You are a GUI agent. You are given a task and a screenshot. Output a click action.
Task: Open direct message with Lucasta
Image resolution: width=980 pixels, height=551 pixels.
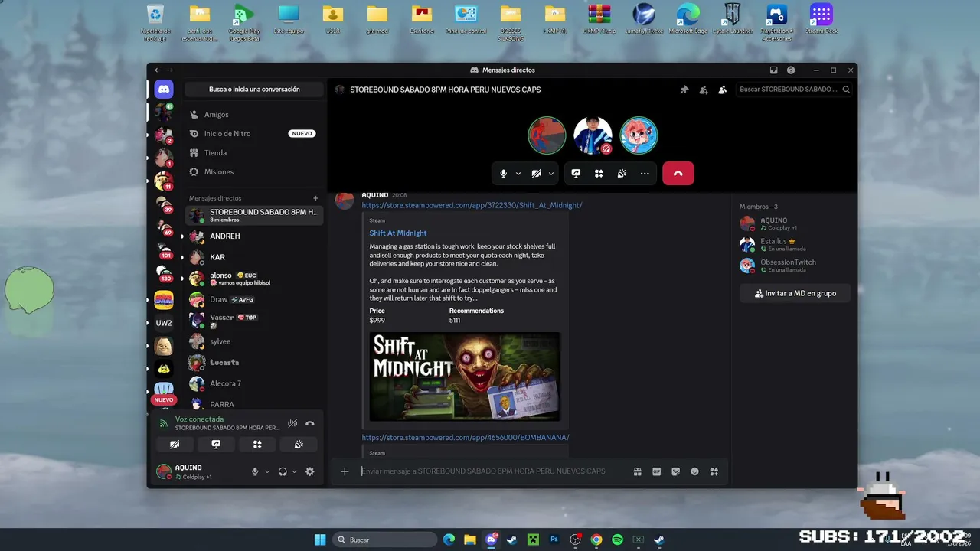point(254,362)
